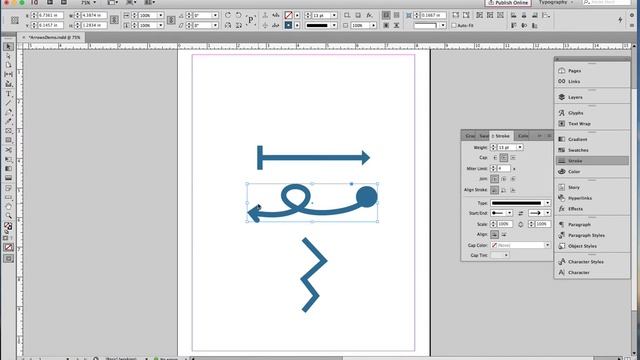The height and width of the screenshot is (360, 640).
Task: Open the Start arrowhead dropdown
Action: tap(509, 213)
